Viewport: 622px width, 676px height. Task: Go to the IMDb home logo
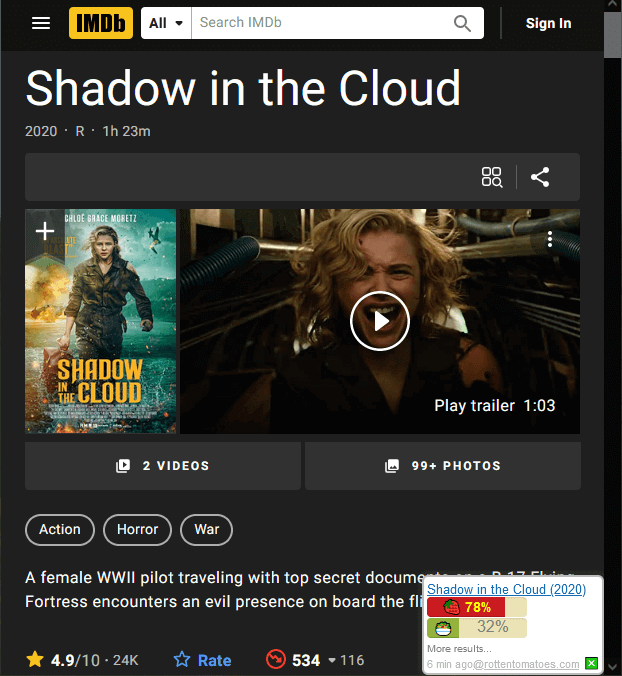[101, 23]
